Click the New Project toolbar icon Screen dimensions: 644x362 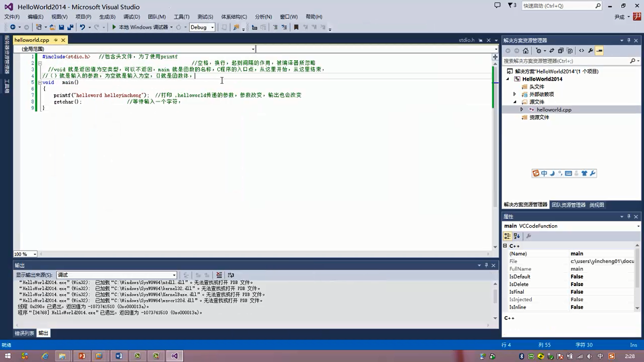pos(39,27)
